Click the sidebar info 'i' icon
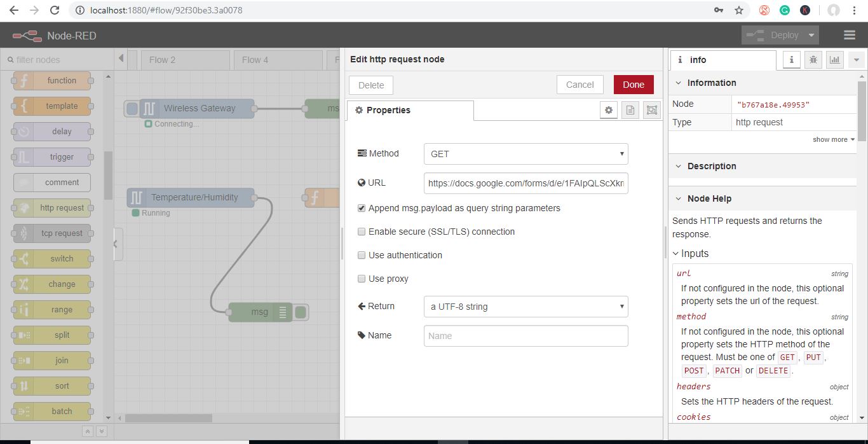The width and height of the screenshot is (868, 444). click(791, 60)
